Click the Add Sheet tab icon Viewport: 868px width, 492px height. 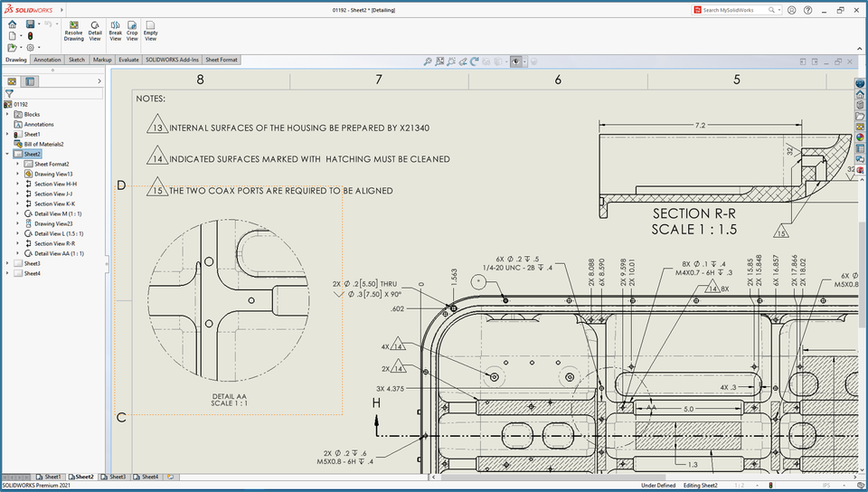(171, 477)
